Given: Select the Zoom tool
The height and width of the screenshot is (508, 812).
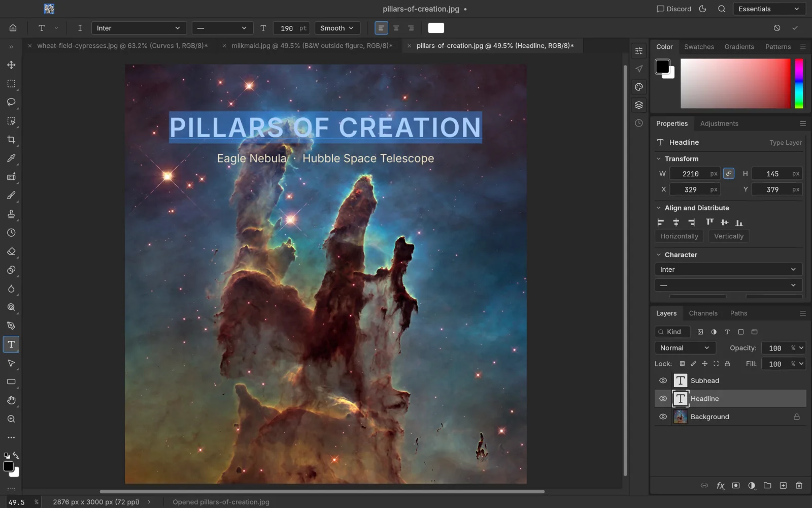Looking at the screenshot, I should click(11, 419).
